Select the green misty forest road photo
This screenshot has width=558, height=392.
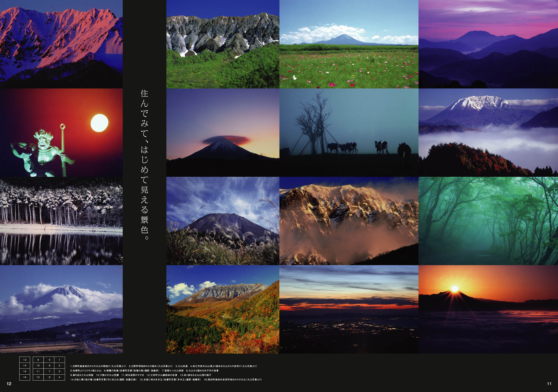(488, 221)
